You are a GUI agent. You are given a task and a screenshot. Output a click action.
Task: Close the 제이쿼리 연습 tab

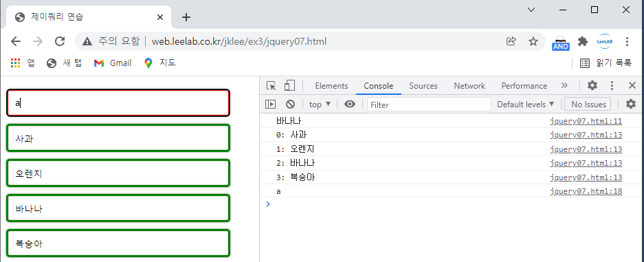(159, 17)
